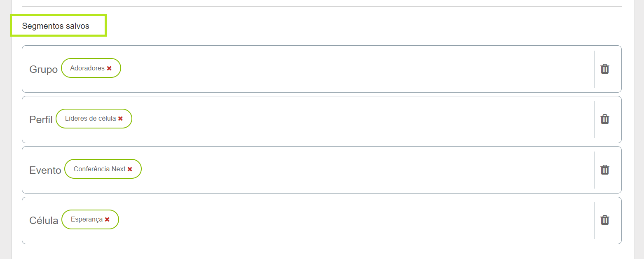Click the Célula segment type label

(x=44, y=220)
